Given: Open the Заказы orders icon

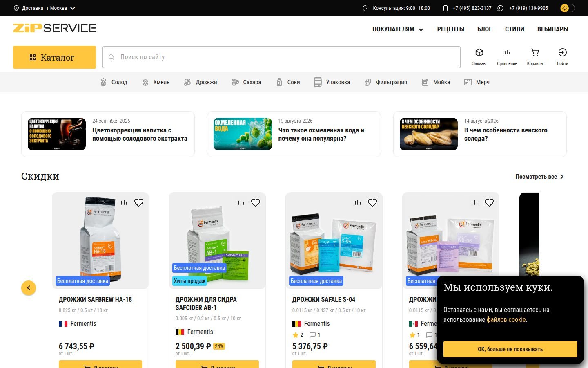Looking at the screenshot, I should pyautogui.click(x=479, y=57).
